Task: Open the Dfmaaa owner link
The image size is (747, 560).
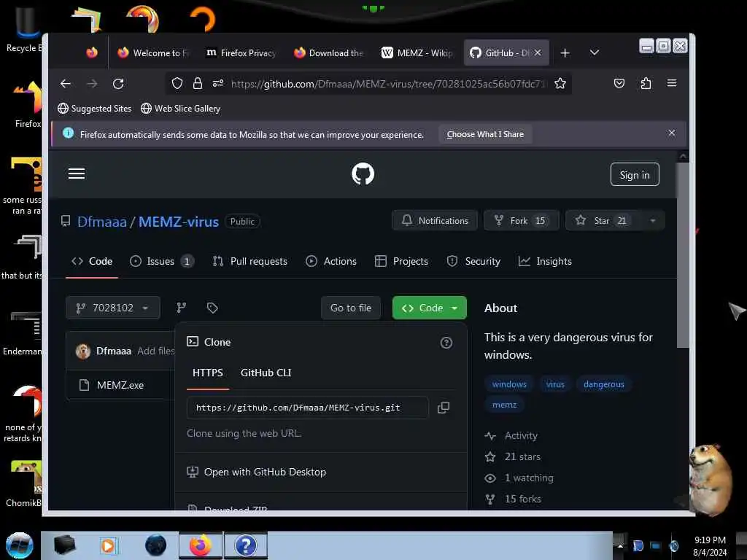Action: [102, 222]
